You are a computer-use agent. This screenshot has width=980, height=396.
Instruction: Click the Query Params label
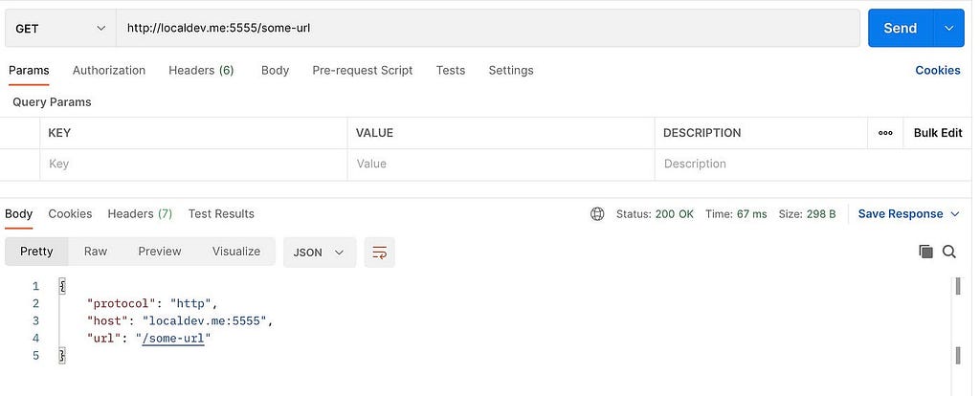coord(52,102)
